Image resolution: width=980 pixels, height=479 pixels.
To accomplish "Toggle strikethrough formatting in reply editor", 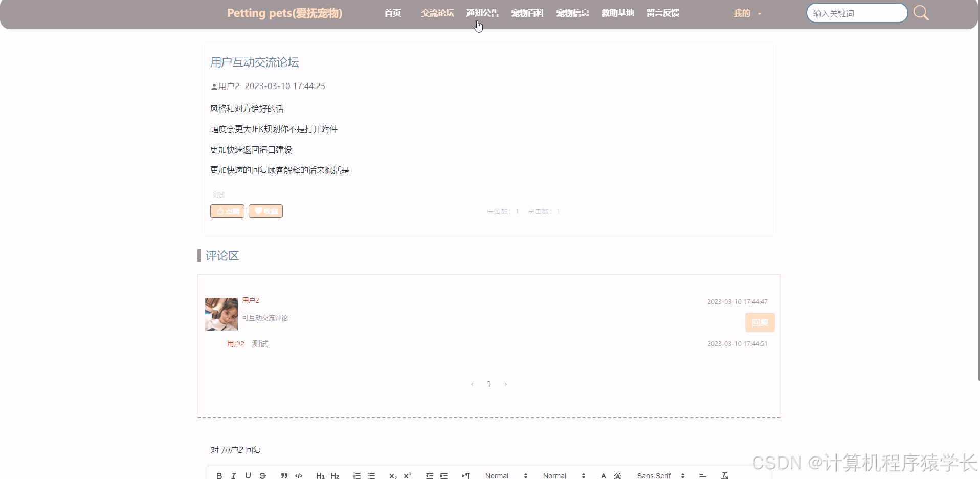I will [x=262, y=475].
